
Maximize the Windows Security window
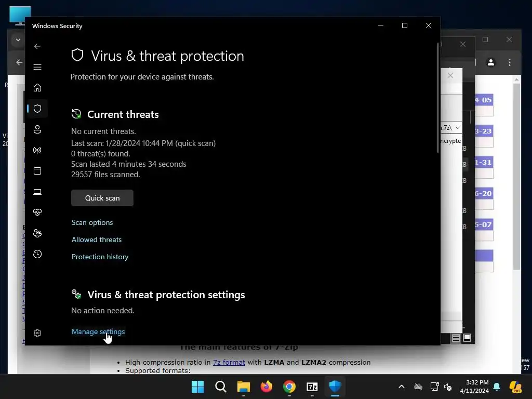pos(404,26)
